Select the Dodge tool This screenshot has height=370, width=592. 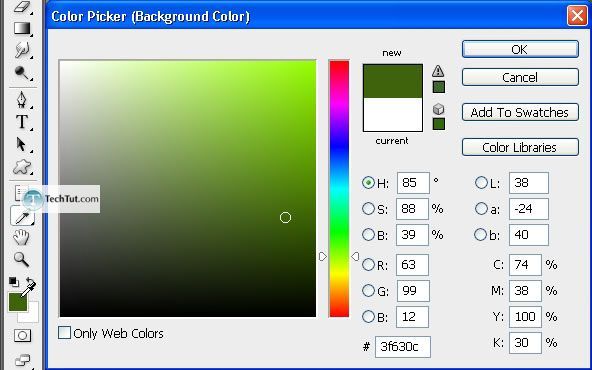pyautogui.click(x=22, y=73)
